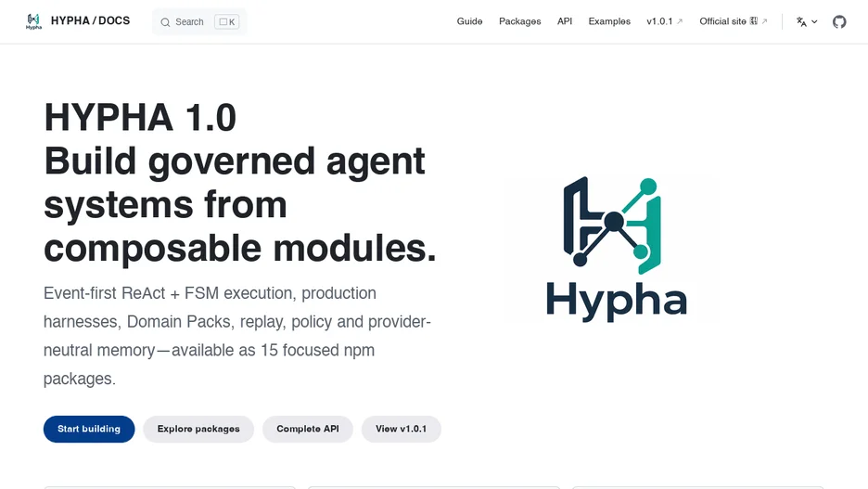Click the HYPHA 1.0 heading text
This screenshot has height=489, width=868.
click(140, 118)
